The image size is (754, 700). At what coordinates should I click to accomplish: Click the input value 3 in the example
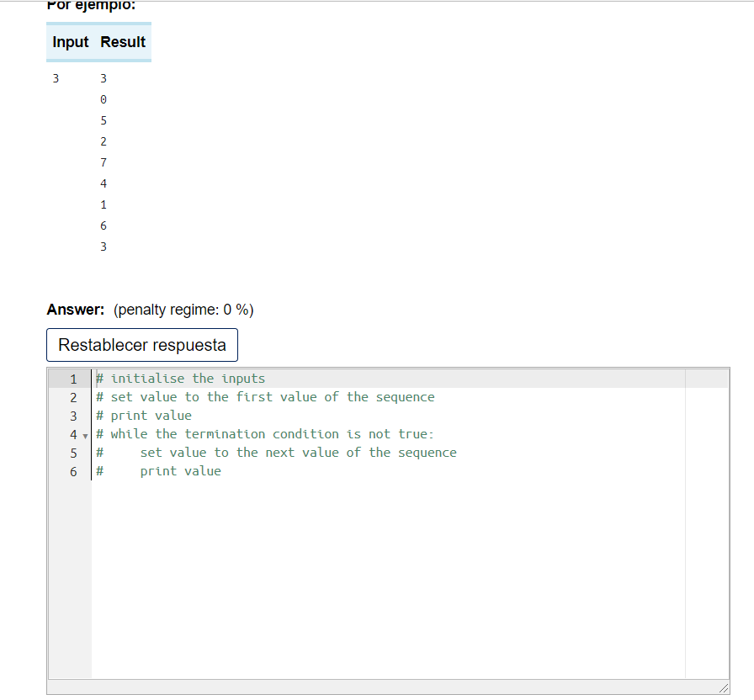(56, 78)
